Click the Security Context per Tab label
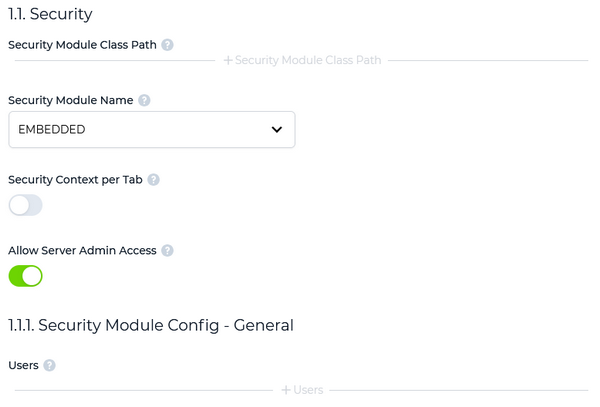 pyautogui.click(x=75, y=180)
